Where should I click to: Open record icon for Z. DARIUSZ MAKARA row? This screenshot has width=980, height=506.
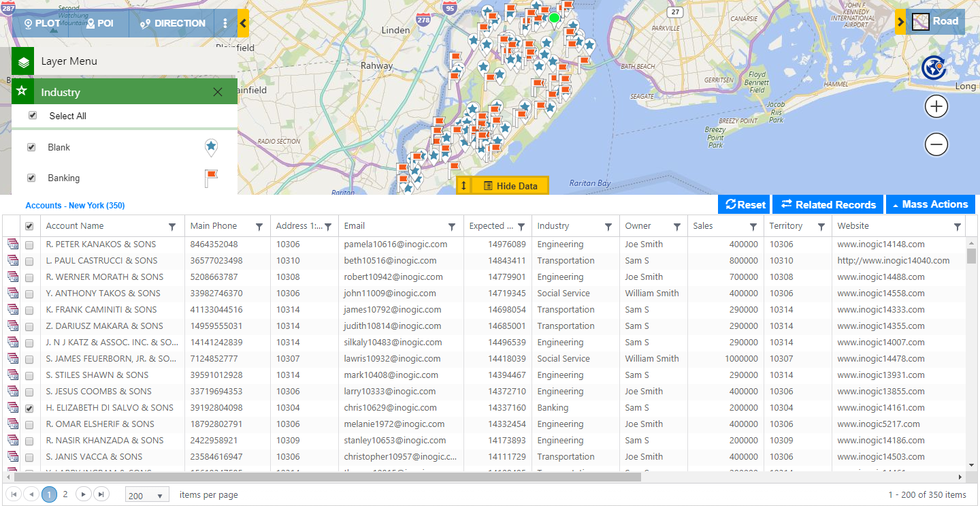(13, 326)
